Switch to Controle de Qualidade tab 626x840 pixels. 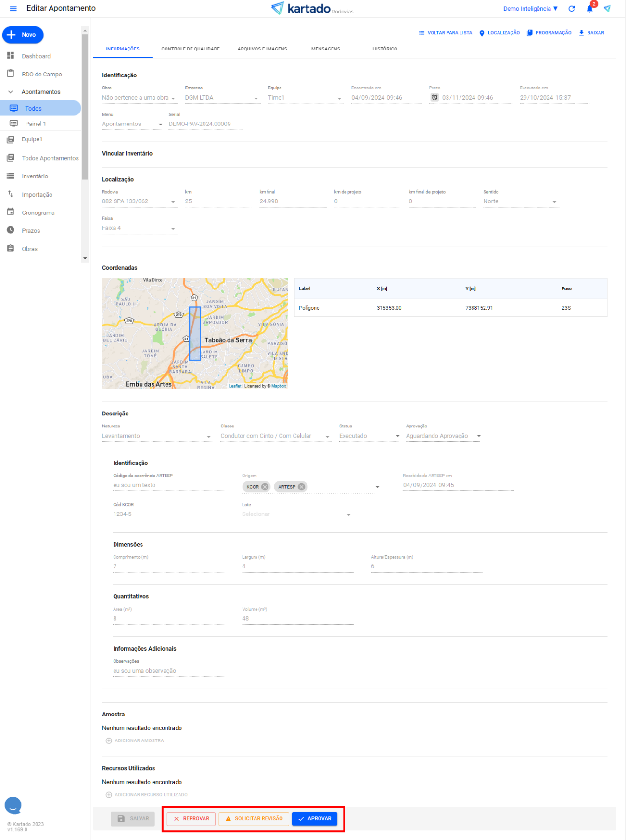190,49
